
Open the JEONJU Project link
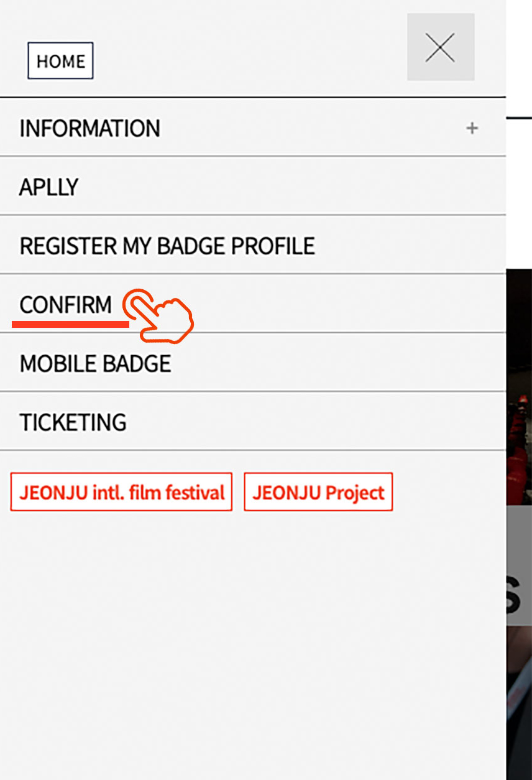(318, 492)
